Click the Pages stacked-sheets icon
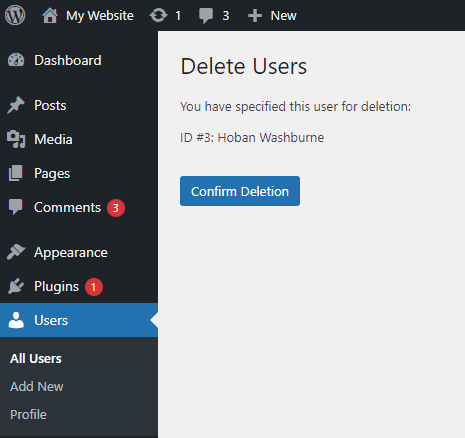Image resolution: width=465 pixels, height=438 pixels. 16,173
